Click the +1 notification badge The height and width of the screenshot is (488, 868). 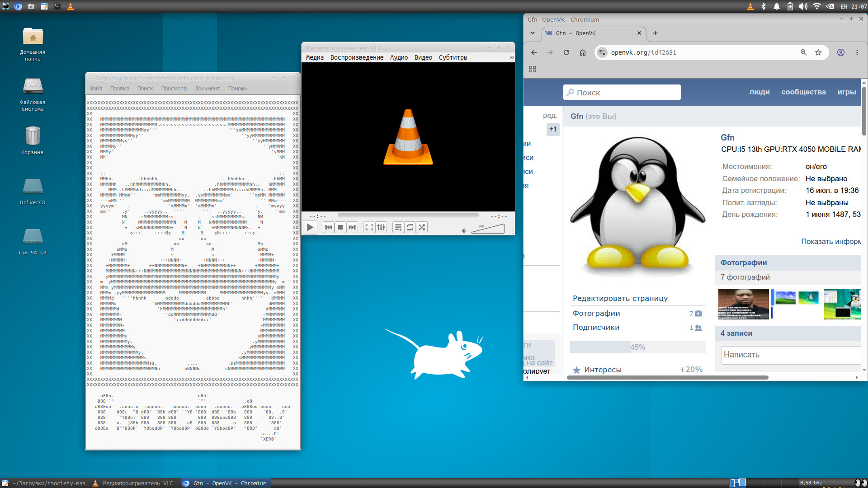553,129
